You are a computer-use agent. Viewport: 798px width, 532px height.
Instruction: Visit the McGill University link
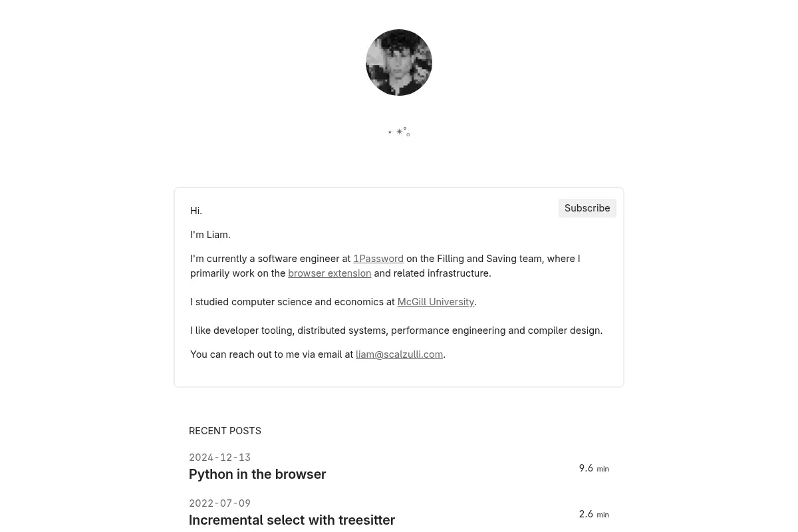pos(436,302)
